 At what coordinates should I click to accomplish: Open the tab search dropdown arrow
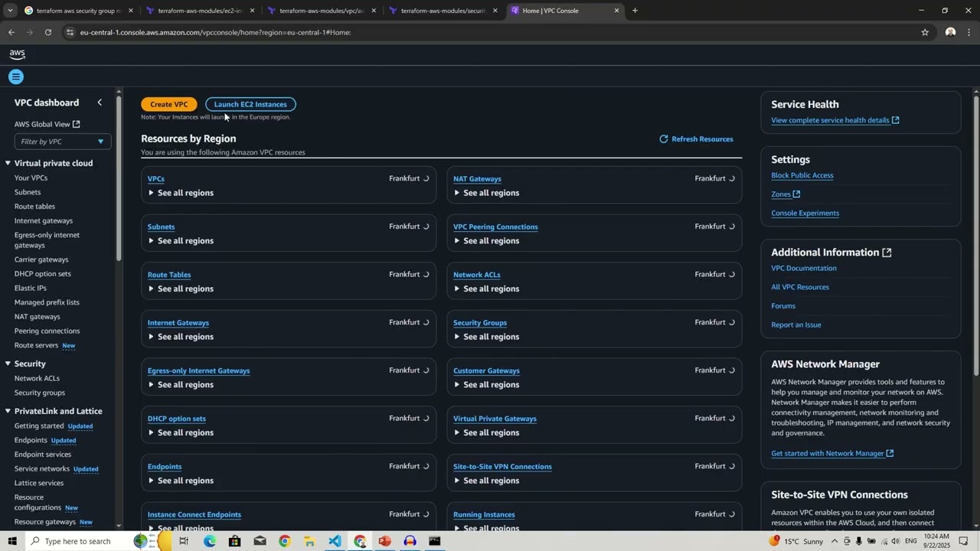pos(10,11)
